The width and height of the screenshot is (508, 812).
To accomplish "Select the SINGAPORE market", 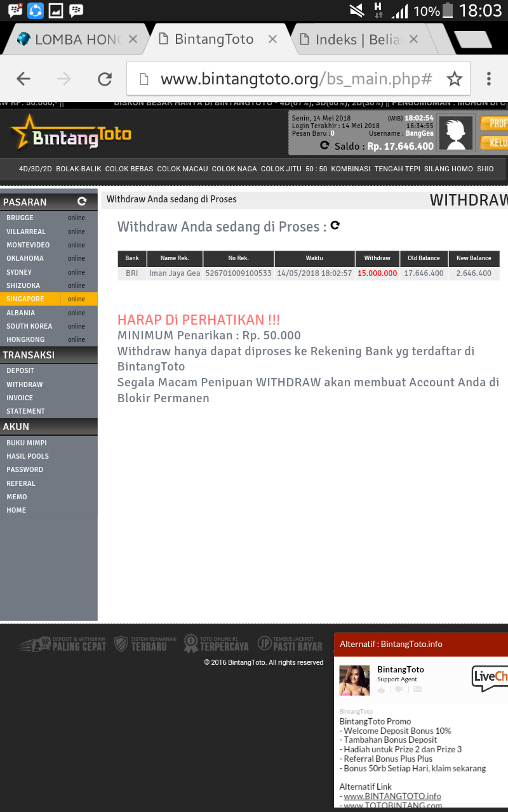I will click(x=25, y=299).
